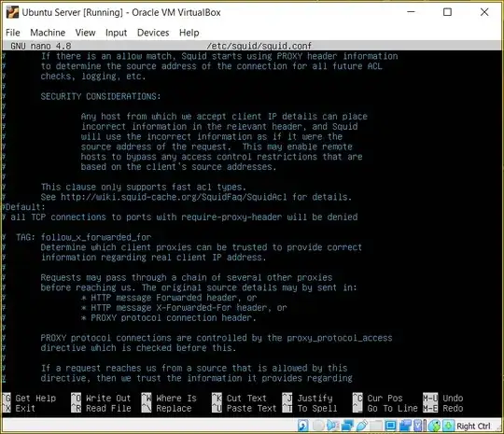Screen dimensions: 504x434
Task: Maximize the VirtualBox window
Action: 447,12
